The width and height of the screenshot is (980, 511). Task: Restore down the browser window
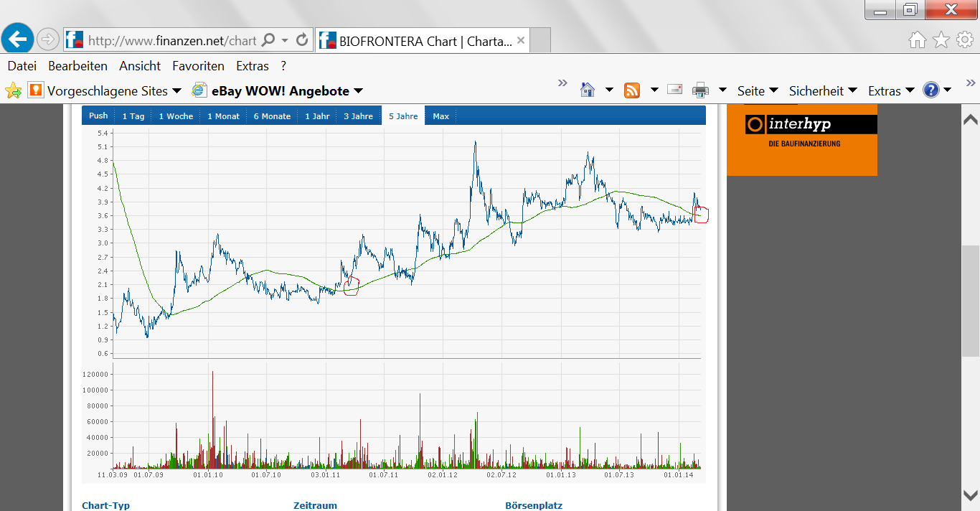(911, 10)
